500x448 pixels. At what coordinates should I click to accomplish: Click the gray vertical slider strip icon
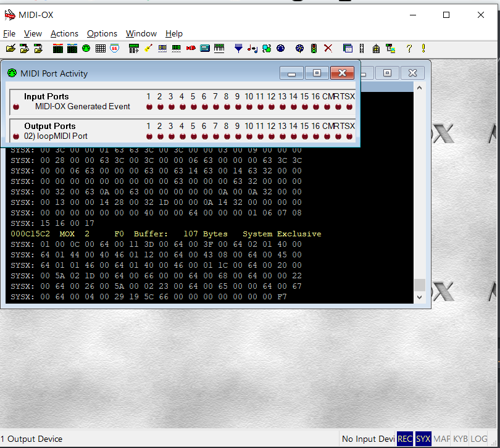362,49
